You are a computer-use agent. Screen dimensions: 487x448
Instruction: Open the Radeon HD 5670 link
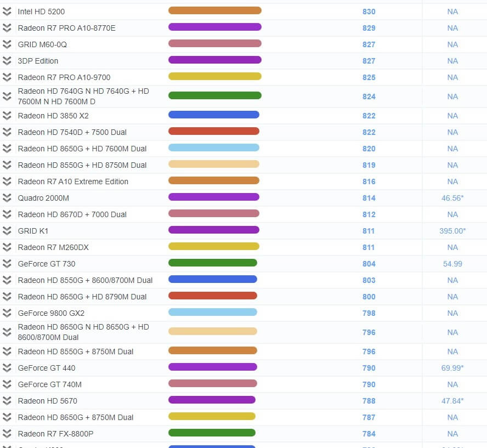coord(48,401)
